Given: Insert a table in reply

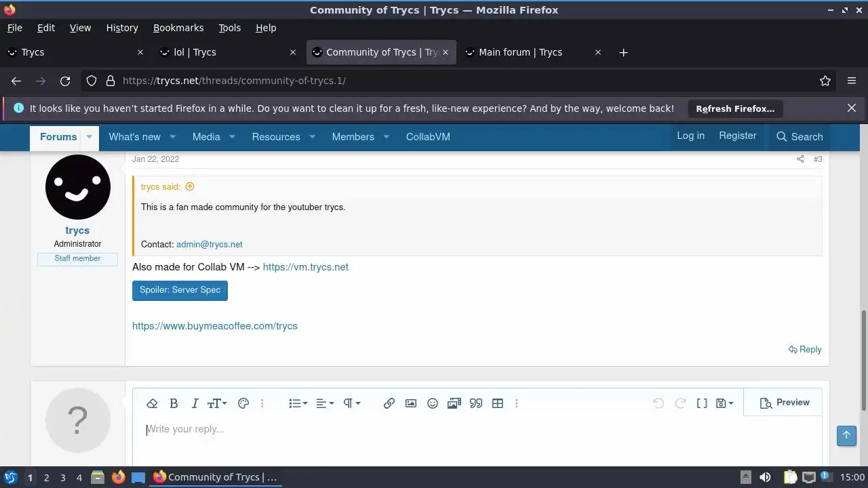Looking at the screenshot, I should pyautogui.click(x=498, y=403).
